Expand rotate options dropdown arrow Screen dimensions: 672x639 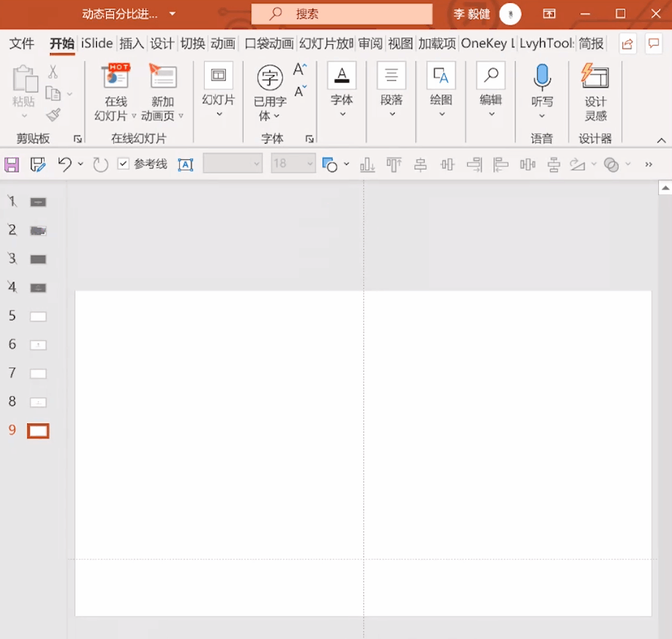point(594,164)
